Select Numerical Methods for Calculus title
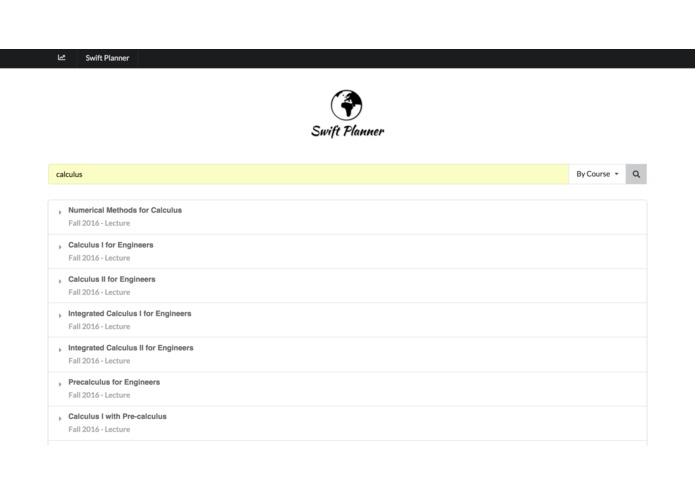 coord(125,210)
